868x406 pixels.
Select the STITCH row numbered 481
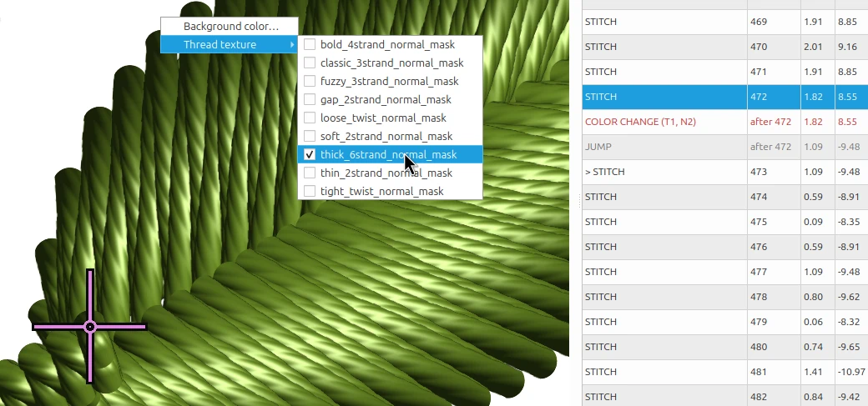pos(724,372)
